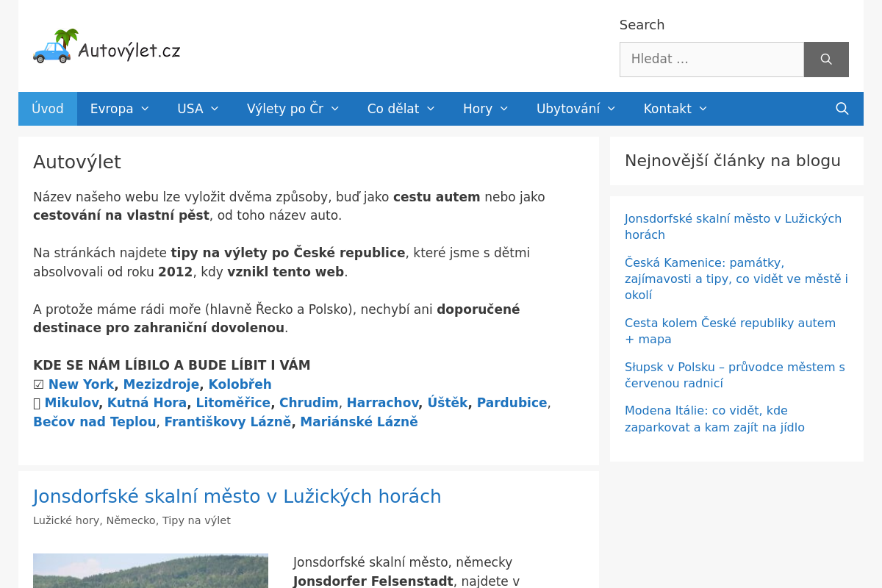Open the Chrudim link
This screenshot has width=882, height=588.
pos(309,403)
